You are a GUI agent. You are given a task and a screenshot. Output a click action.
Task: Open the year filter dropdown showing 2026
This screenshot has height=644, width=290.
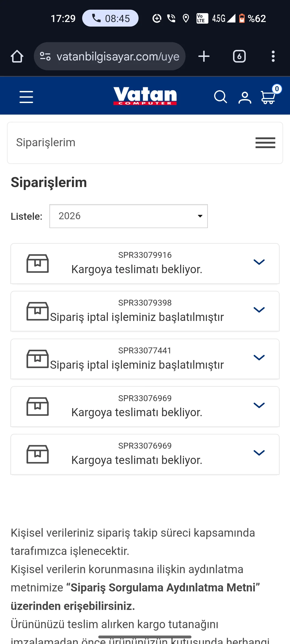pyautogui.click(x=128, y=216)
